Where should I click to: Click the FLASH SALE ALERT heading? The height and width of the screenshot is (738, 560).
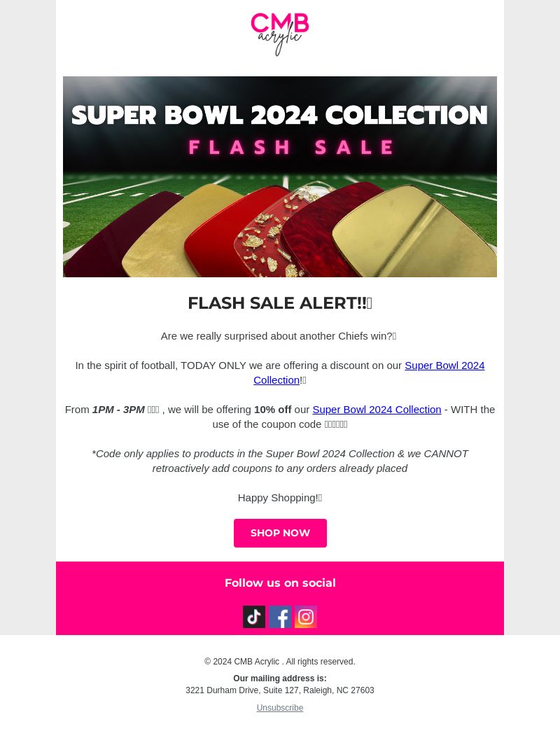tap(280, 302)
